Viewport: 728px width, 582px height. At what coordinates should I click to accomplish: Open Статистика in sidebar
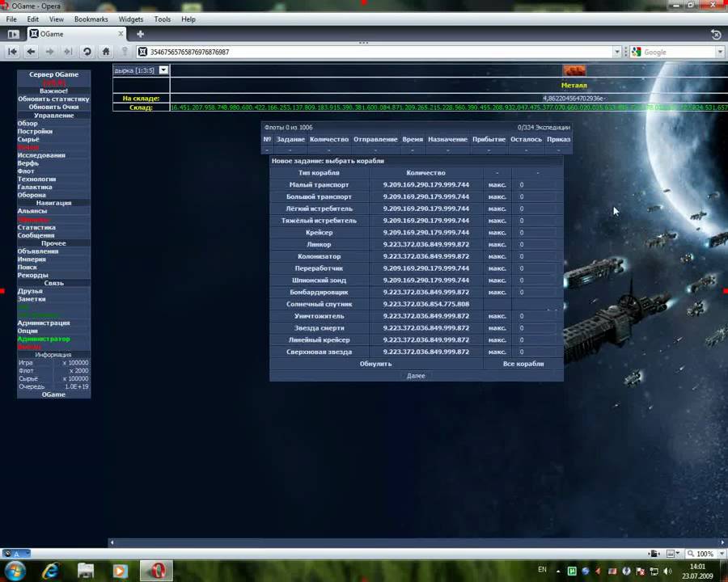click(36, 227)
